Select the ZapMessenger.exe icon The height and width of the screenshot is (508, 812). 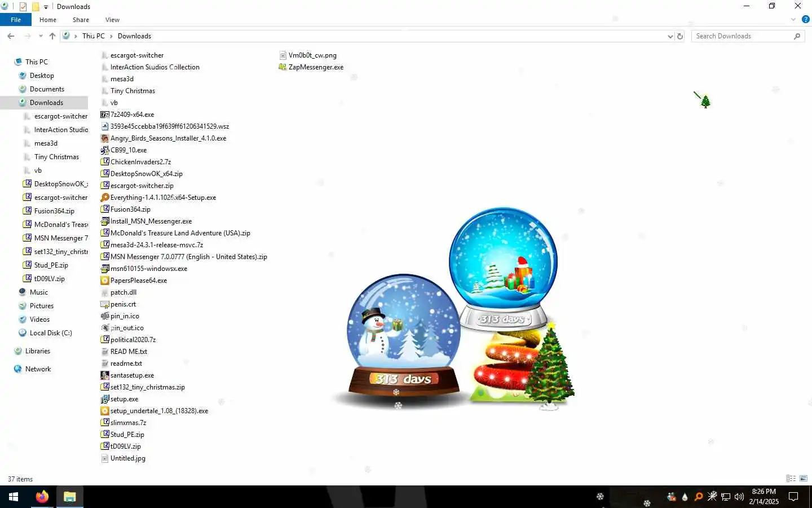pos(283,67)
